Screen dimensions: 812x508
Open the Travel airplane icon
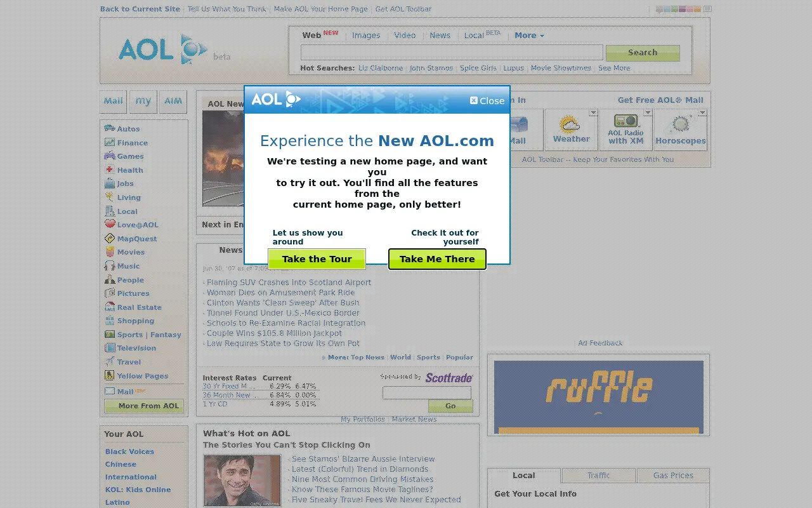(110, 361)
